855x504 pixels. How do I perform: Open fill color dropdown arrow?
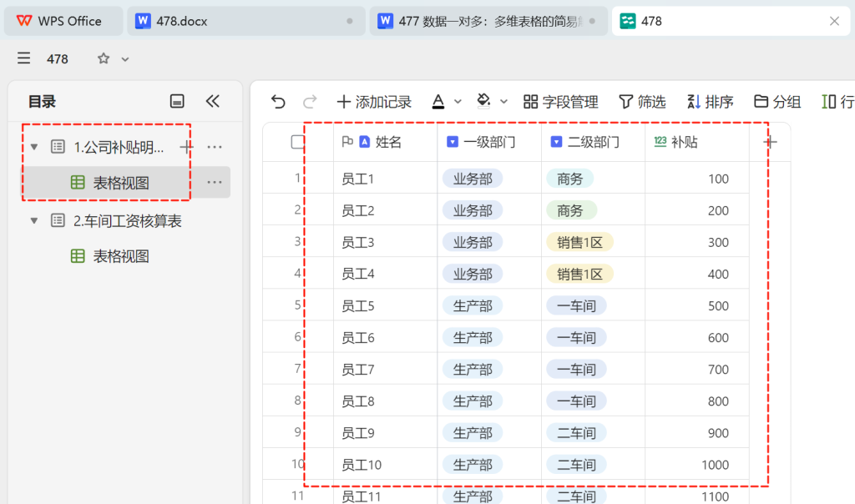(503, 102)
